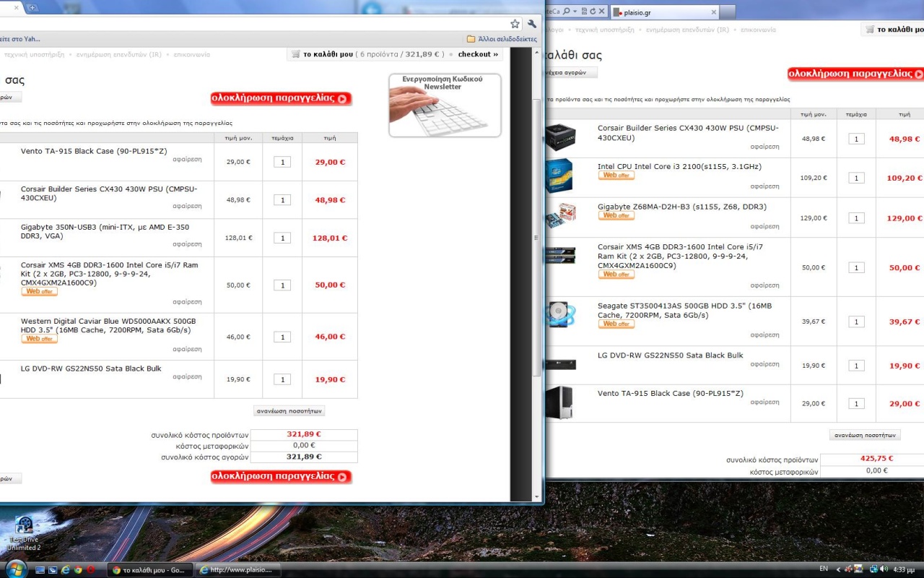The height and width of the screenshot is (578, 924).
Task: Click ανανέωση ποσοτήτων button in IE window
Action: pos(865,435)
